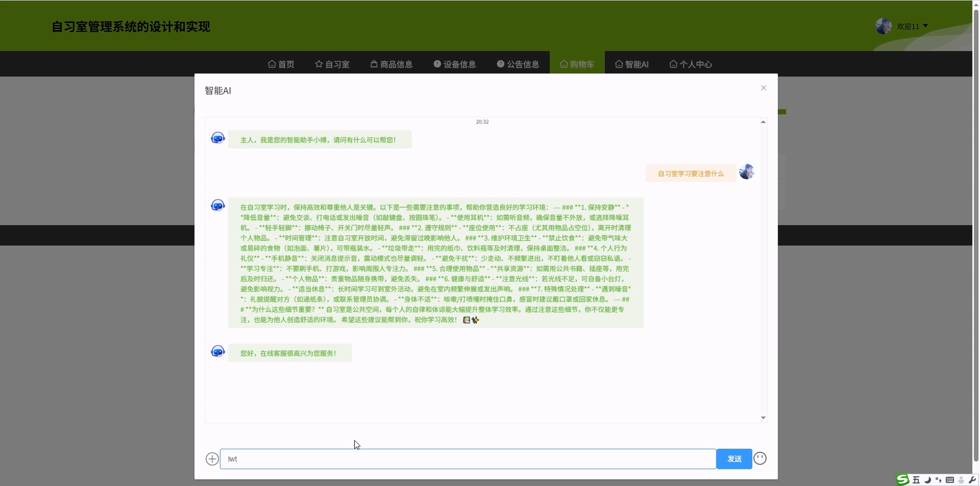Focus the chat message input field
The height and width of the screenshot is (486, 980).
[468, 459]
